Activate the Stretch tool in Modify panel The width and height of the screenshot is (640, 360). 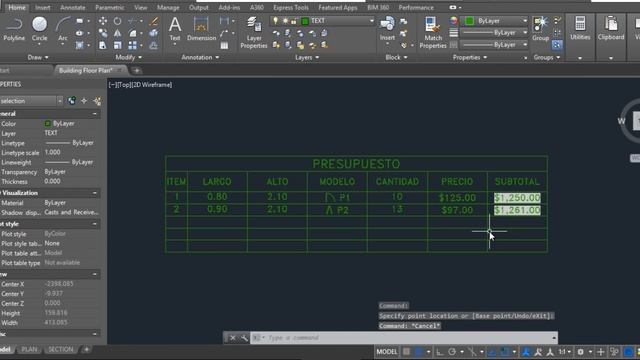[103, 45]
